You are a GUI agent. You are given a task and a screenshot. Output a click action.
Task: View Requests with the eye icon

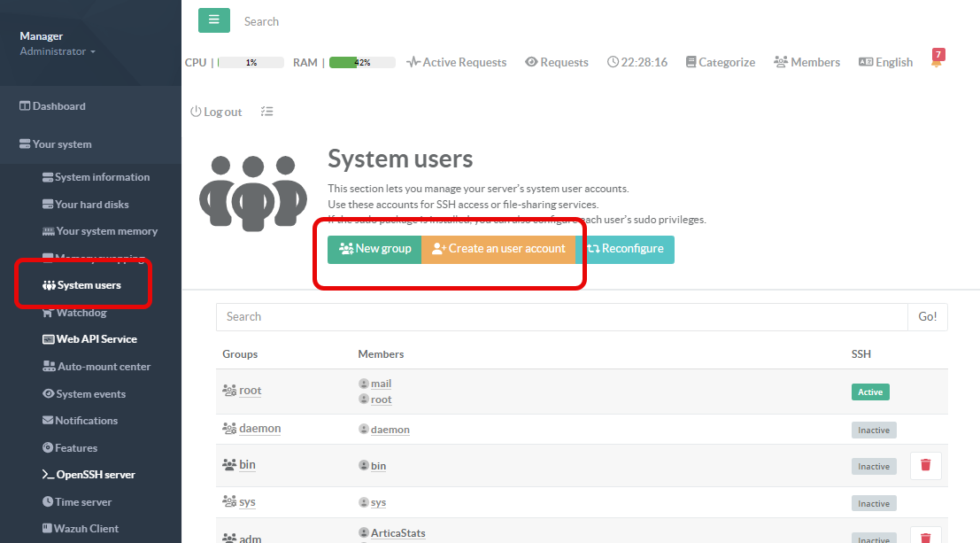(556, 62)
